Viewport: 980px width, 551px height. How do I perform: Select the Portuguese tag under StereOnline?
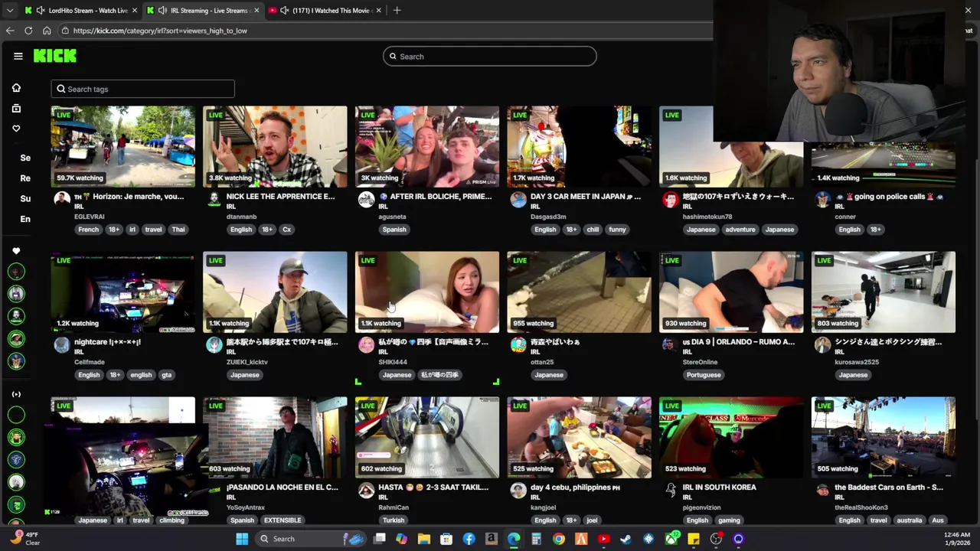[704, 375]
